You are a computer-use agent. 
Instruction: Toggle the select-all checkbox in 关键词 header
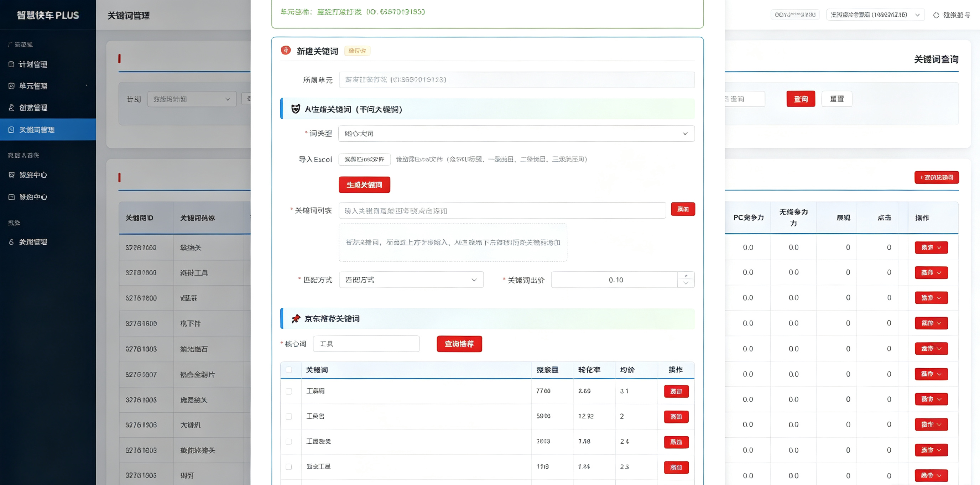tap(289, 370)
